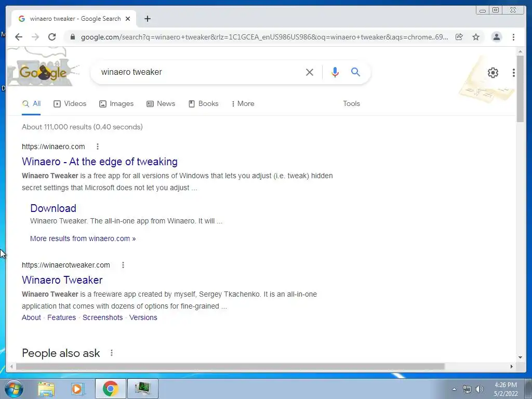Open the About sitelink

pos(31,317)
